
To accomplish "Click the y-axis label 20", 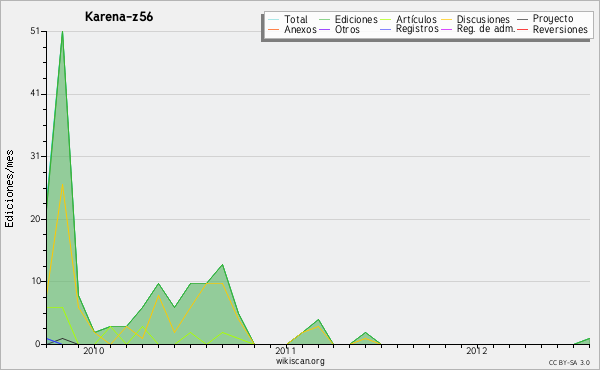I will pos(35,219).
